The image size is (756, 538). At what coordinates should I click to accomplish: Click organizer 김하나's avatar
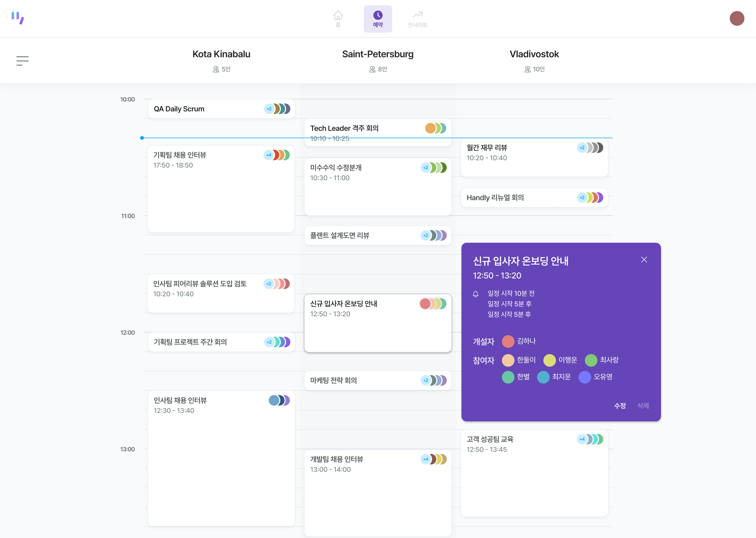coord(508,341)
